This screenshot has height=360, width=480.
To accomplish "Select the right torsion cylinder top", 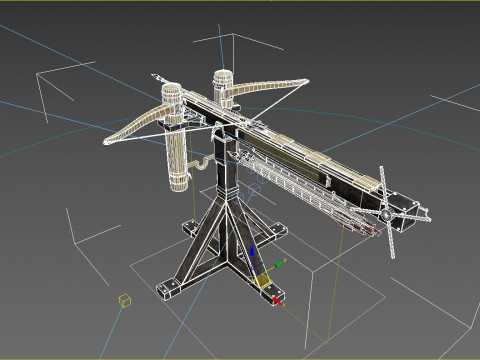I will coord(222,79).
